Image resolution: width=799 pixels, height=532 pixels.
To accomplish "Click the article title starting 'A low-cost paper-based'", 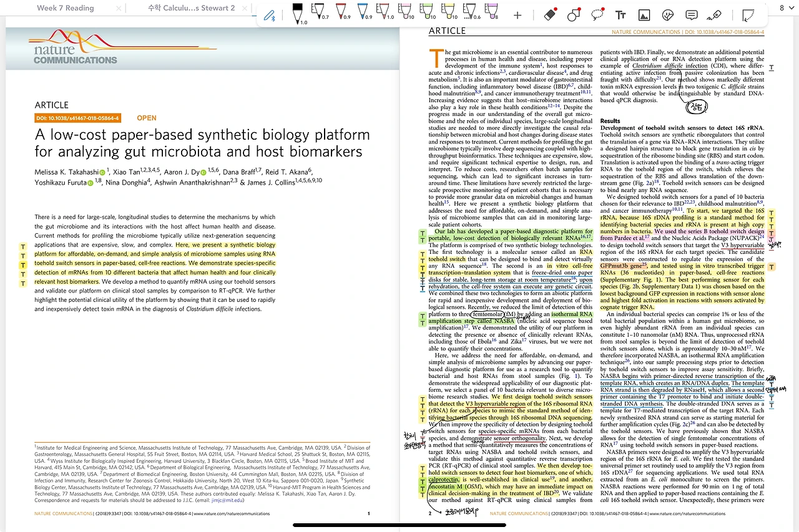I will 202,143.
